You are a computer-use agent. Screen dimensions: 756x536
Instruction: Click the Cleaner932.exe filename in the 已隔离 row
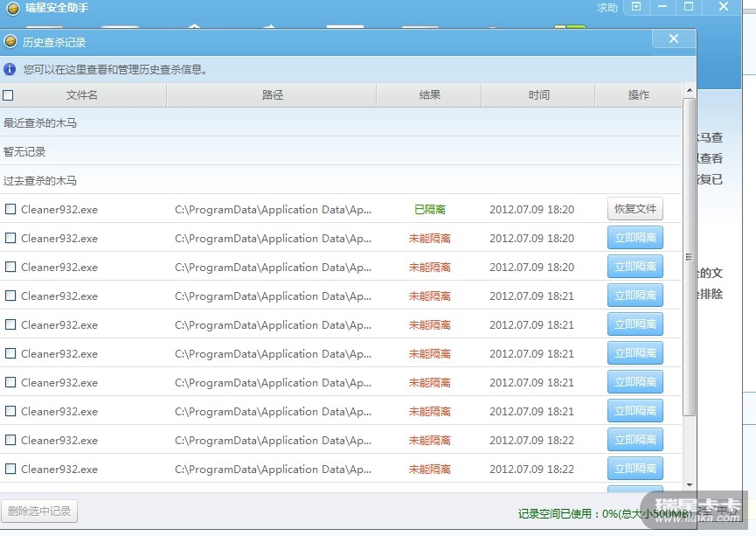pos(59,210)
